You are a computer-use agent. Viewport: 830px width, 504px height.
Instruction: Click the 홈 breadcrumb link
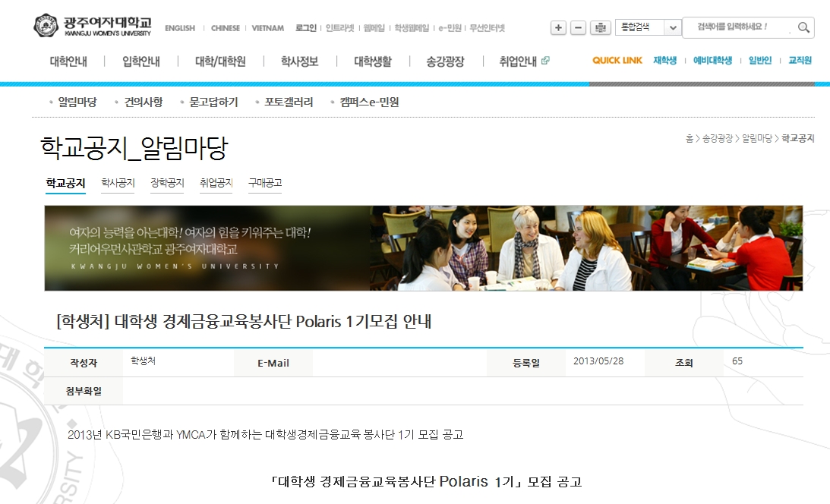click(690, 139)
